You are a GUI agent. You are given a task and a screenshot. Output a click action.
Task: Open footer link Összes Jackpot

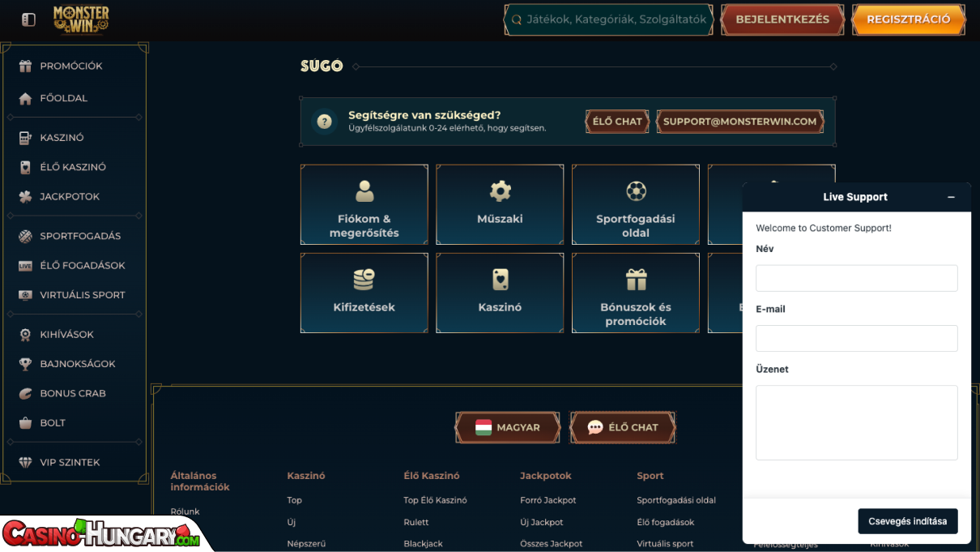552,544
